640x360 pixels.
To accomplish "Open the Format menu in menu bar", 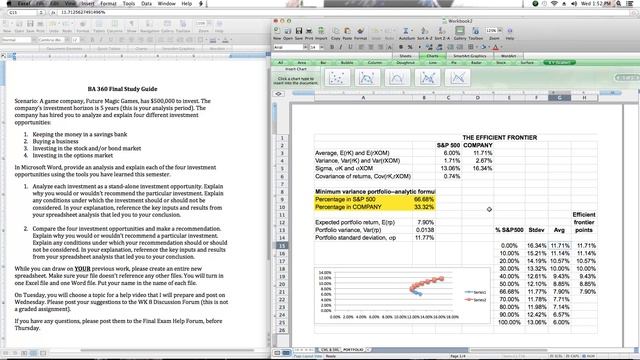I will [108, 4].
